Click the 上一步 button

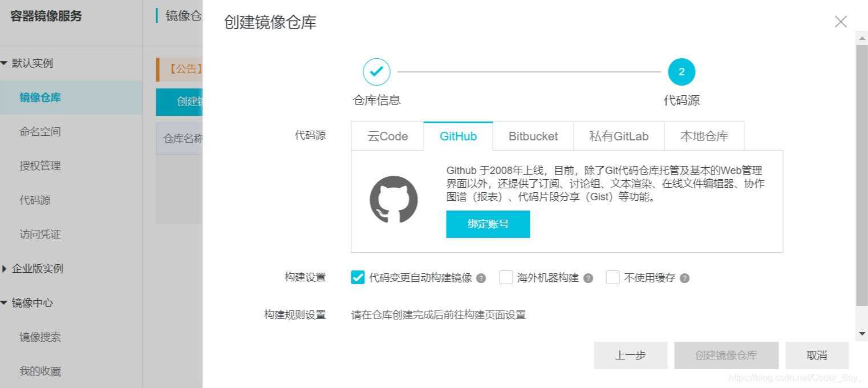point(630,355)
